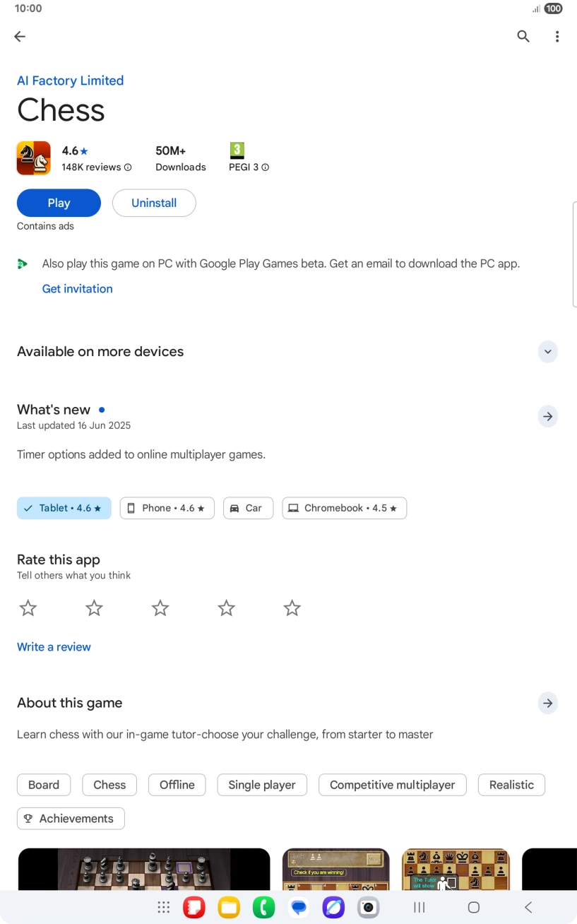This screenshot has width=577, height=924.
Task: Select the Competitive multiplayer tag
Action: tap(392, 785)
